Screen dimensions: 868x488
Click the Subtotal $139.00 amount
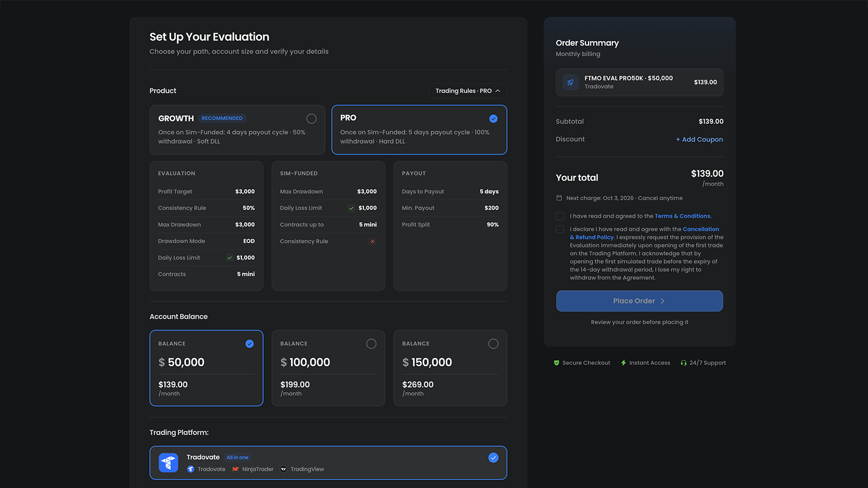pos(711,121)
